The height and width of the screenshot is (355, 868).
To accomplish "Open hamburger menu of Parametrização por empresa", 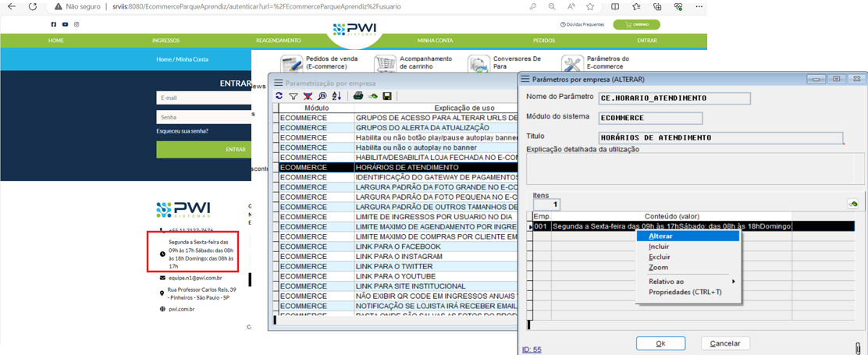I will (x=278, y=83).
